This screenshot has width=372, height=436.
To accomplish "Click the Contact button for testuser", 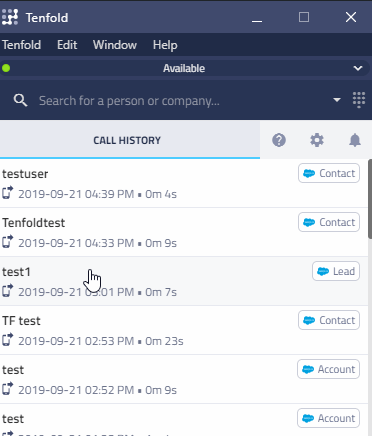I will (329, 173).
